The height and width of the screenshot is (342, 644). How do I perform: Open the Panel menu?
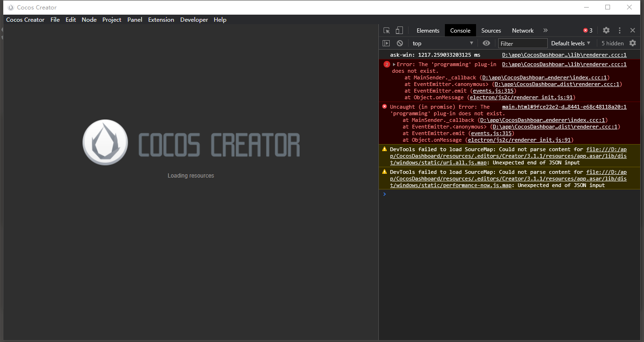(x=135, y=20)
